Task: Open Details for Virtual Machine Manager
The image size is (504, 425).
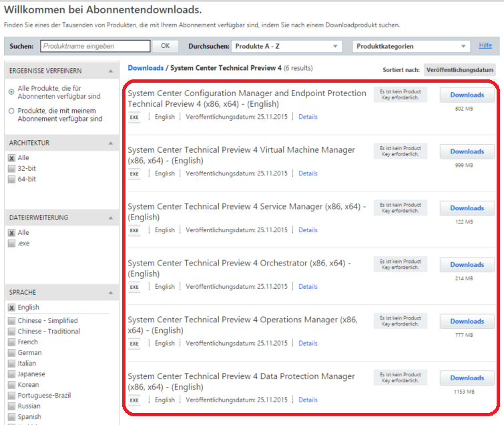Action: click(x=308, y=173)
